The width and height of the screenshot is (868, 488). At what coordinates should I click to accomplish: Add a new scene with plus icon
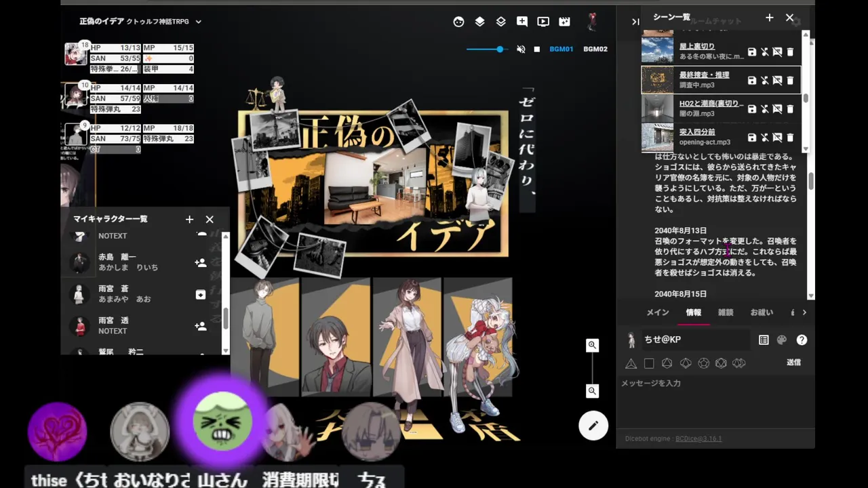point(769,18)
